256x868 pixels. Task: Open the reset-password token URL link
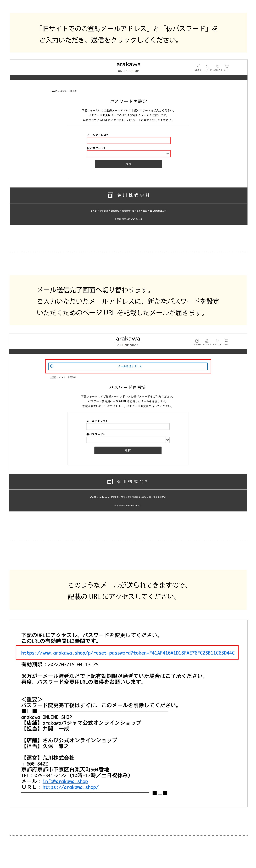point(128,653)
